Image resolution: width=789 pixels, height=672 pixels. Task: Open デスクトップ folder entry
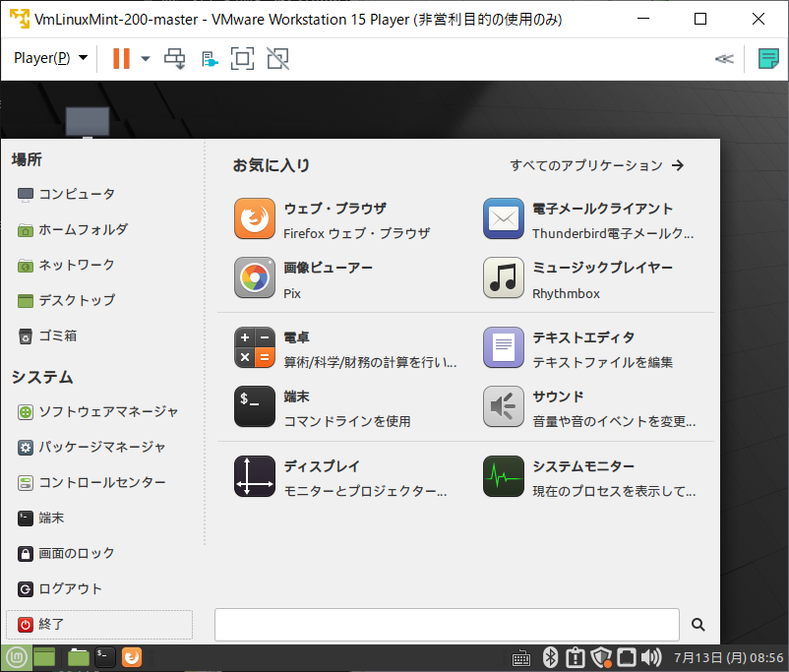67,300
